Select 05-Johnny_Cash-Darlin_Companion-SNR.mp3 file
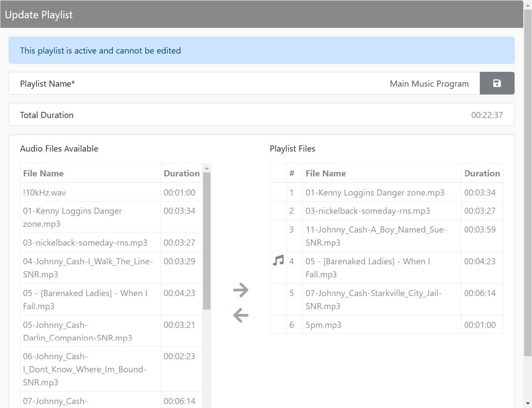The image size is (532, 408). (111, 331)
